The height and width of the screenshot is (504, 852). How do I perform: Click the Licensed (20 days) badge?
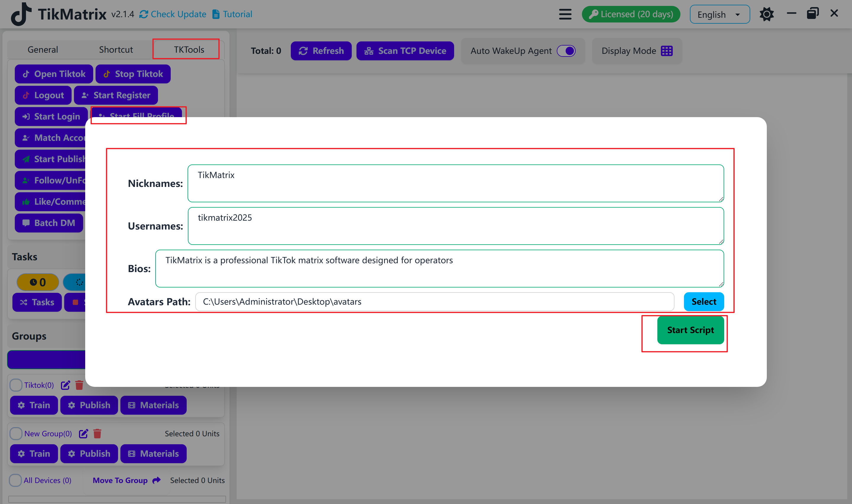631,14
